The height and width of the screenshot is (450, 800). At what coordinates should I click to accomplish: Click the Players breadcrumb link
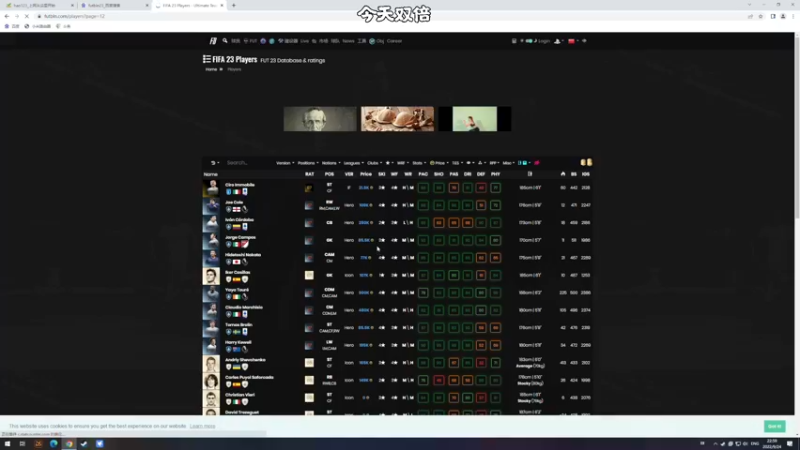[234, 69]
